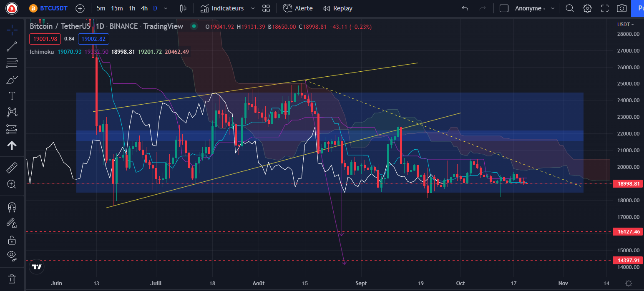Select the Trend Line drawing tool
Screen dimensions: 644x291
pos(12,46)
